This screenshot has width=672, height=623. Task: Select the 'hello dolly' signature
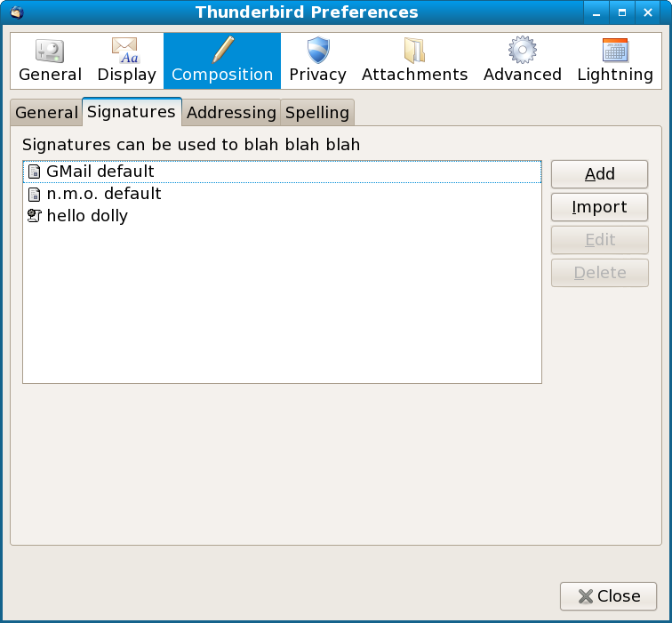click(x=282, y=216)
